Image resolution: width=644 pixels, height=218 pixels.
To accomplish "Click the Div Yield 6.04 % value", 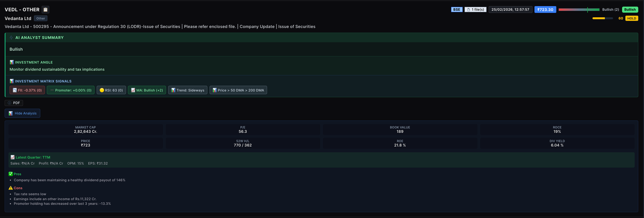I will pos(557,145).
